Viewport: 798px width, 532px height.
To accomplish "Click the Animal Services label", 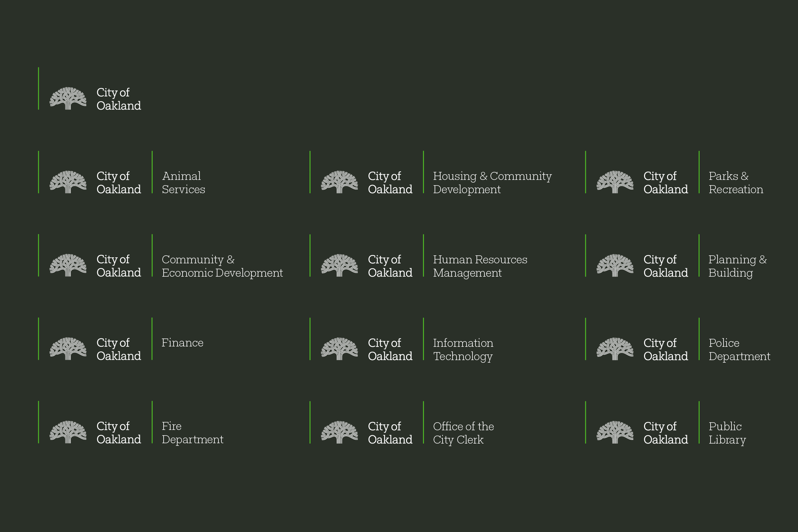I will pyautogui.click(x=183, y=183).
